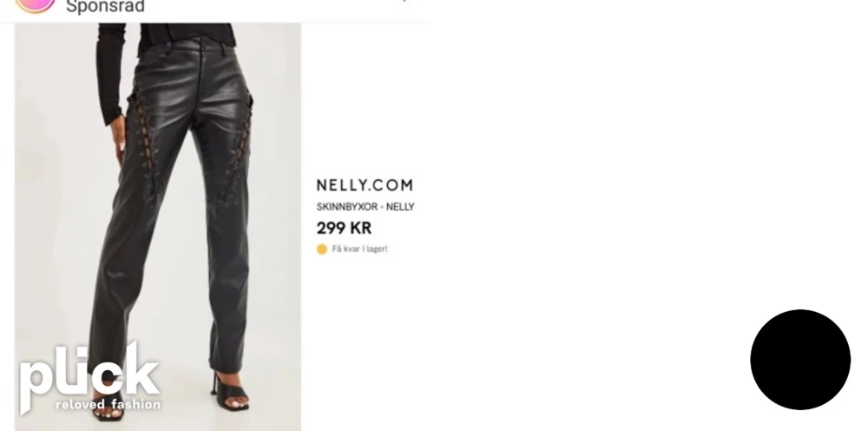Select the Få kvar i lager! text
868x431 pixels.
pos(360,249)
